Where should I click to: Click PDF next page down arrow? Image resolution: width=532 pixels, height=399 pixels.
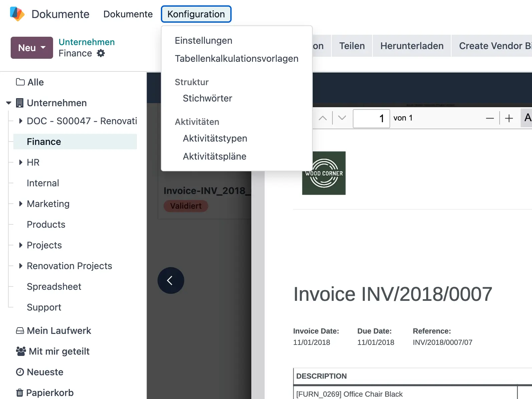pyautogui.click(x=342, y=118)
